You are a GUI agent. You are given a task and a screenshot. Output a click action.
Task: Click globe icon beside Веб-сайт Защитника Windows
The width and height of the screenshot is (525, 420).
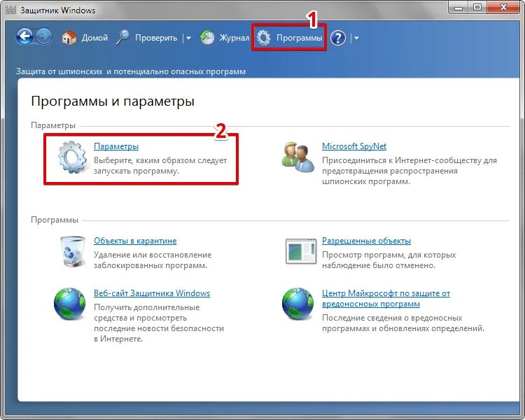pyautogui.click(x=69, y=303)
